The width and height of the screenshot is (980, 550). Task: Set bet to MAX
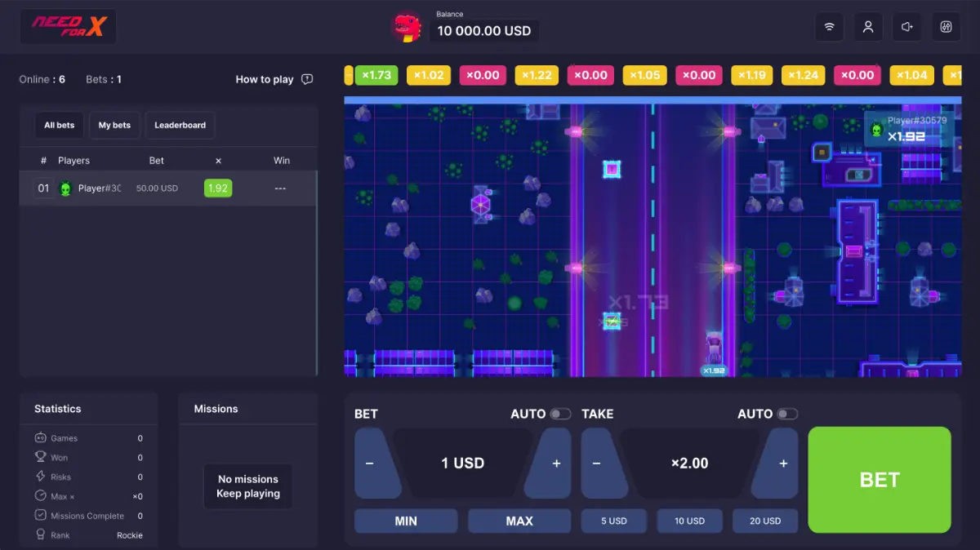coord(519,521)
